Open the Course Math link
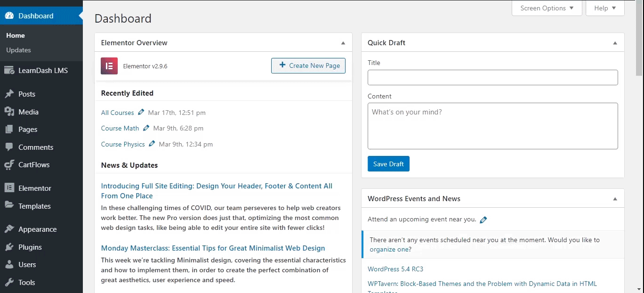 click(x=120, y=128)
